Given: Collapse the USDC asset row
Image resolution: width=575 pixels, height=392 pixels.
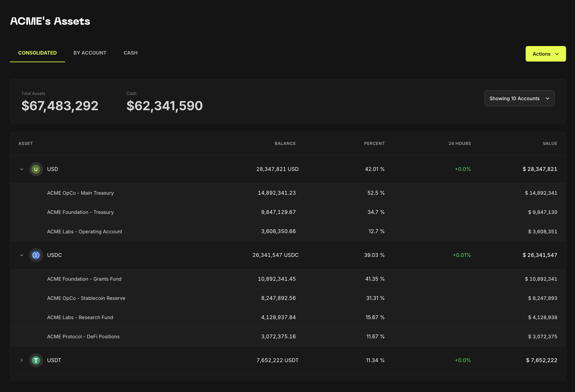Looking at the screenshot, I should click(x=22, y=255).
